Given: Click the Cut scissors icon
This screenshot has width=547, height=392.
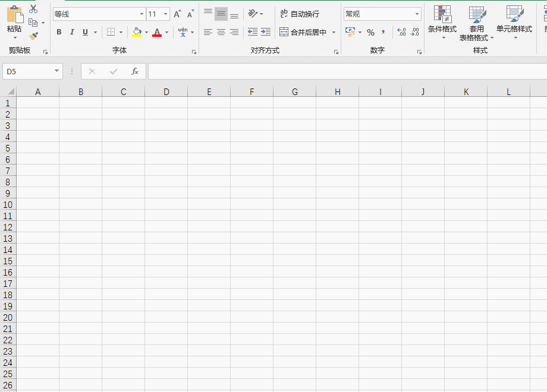Looking at the screenshot, I should tap(33, 10).
